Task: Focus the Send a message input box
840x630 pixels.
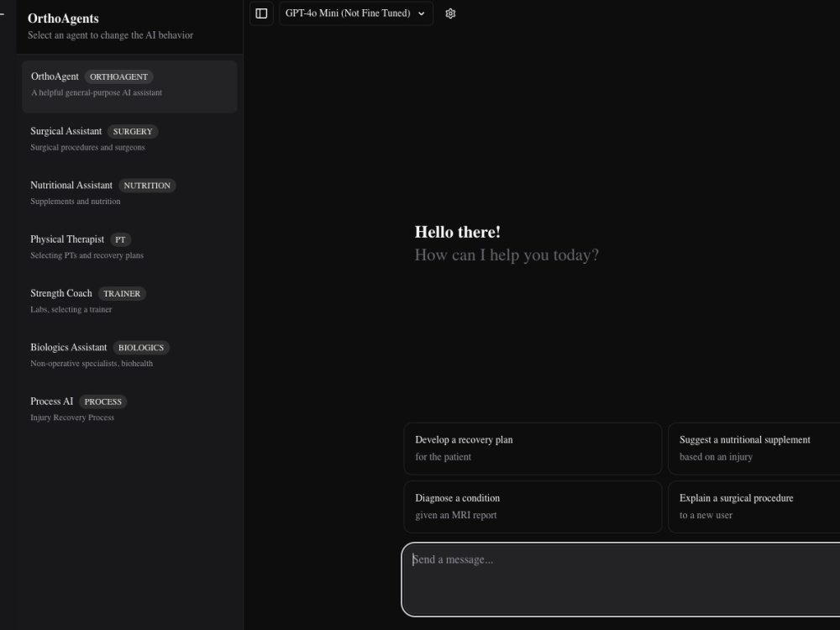Action: coord(621,580)
